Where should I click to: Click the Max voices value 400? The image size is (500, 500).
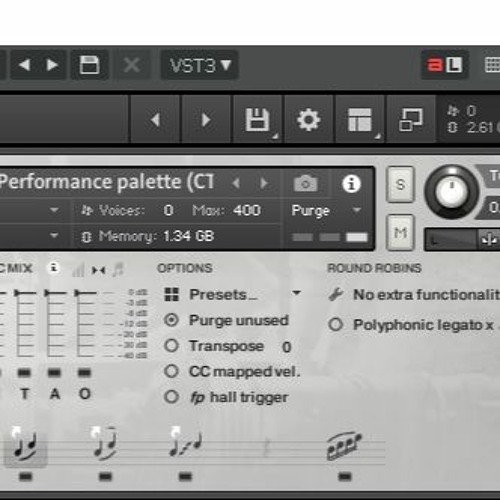point(247,210)
